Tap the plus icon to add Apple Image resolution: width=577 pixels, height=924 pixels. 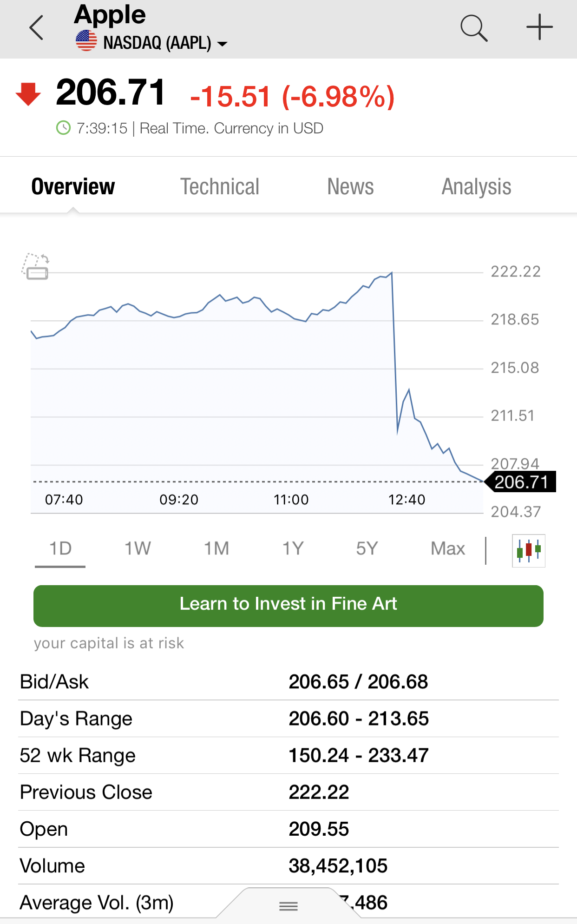[x=539, y=27]
